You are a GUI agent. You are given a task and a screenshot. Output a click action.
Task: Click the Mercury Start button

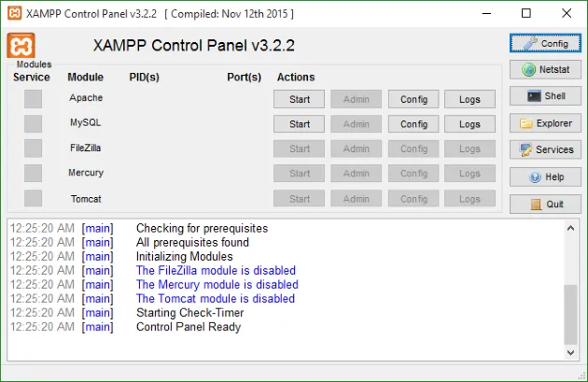point(299,174)
